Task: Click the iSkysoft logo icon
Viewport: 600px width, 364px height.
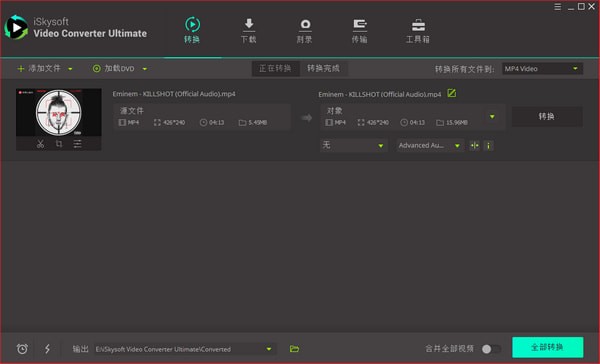Action: click(x=16, y=27)
